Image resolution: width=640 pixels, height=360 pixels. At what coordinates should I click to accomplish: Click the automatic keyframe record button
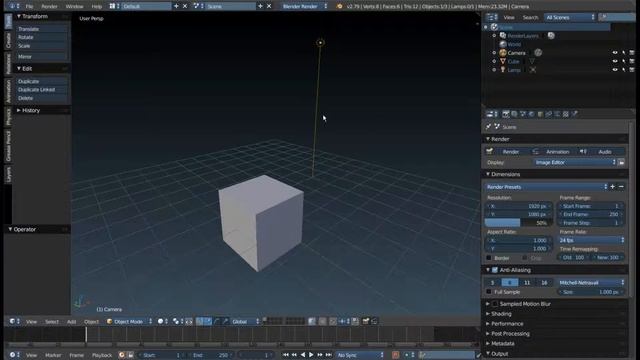[395, 355]
